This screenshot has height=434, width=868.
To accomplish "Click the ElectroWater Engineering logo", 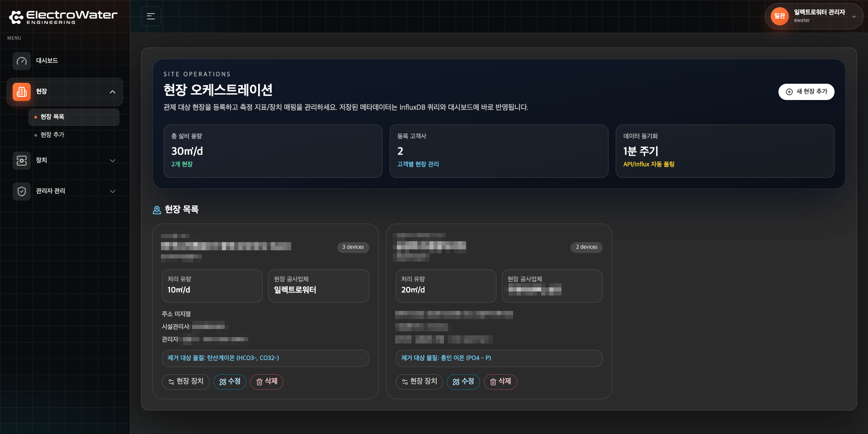I will [63, 17].
